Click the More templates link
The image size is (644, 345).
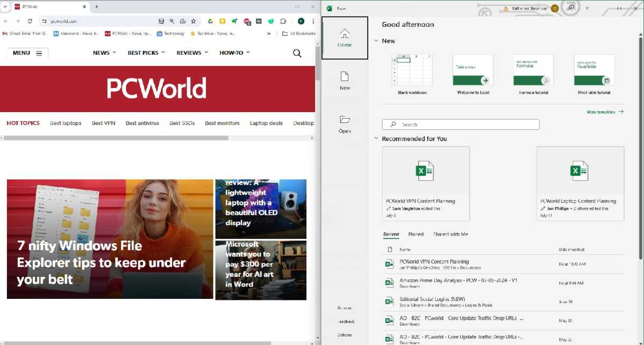click(x=605, y=112)
